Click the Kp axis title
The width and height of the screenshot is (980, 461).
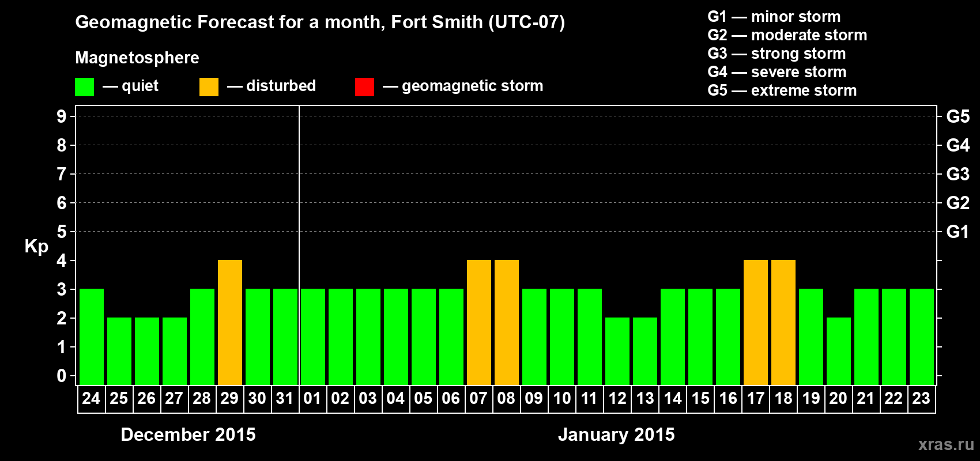point(36,247)
